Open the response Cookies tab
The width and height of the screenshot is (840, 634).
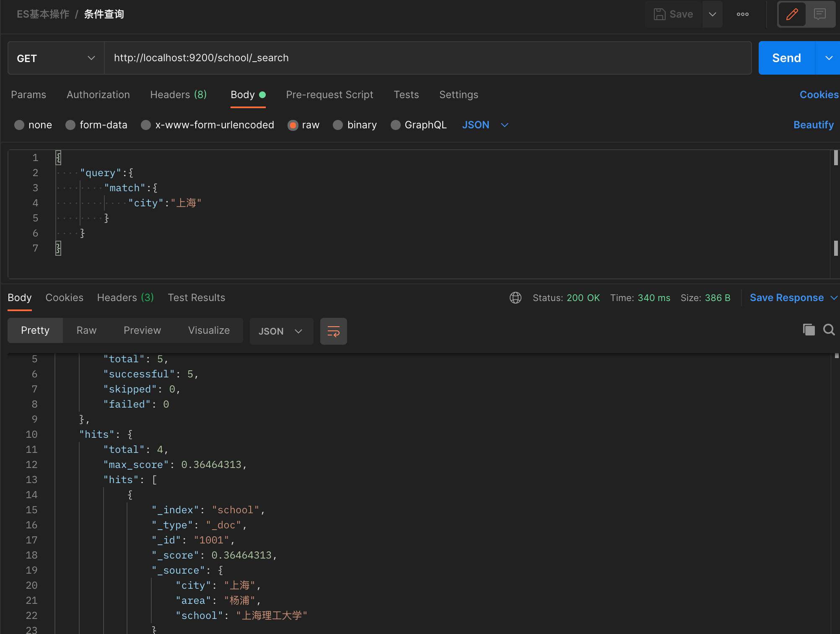(64, 298)
